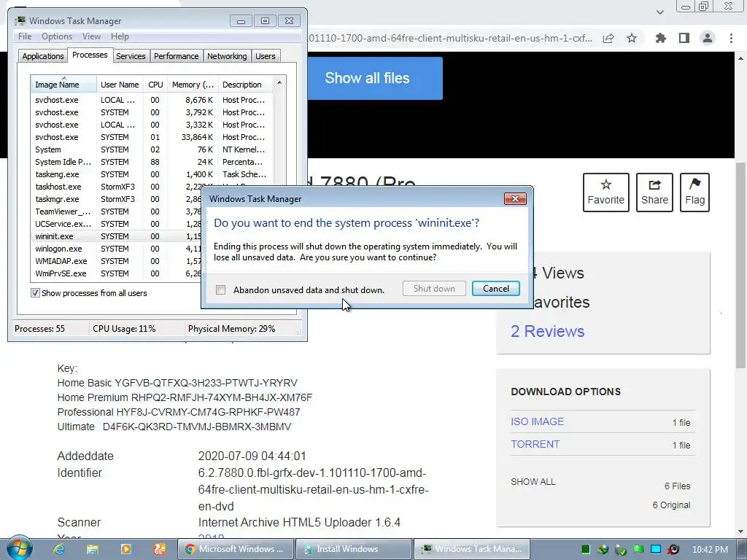Click the orange UC Browser taskbar icon
This screenshot has width=747, height=560.
point(160,549)
